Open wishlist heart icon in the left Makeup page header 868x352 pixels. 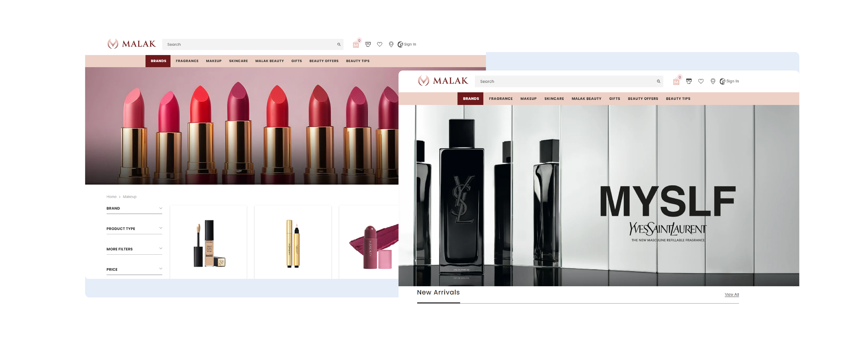tap(379, 44)
